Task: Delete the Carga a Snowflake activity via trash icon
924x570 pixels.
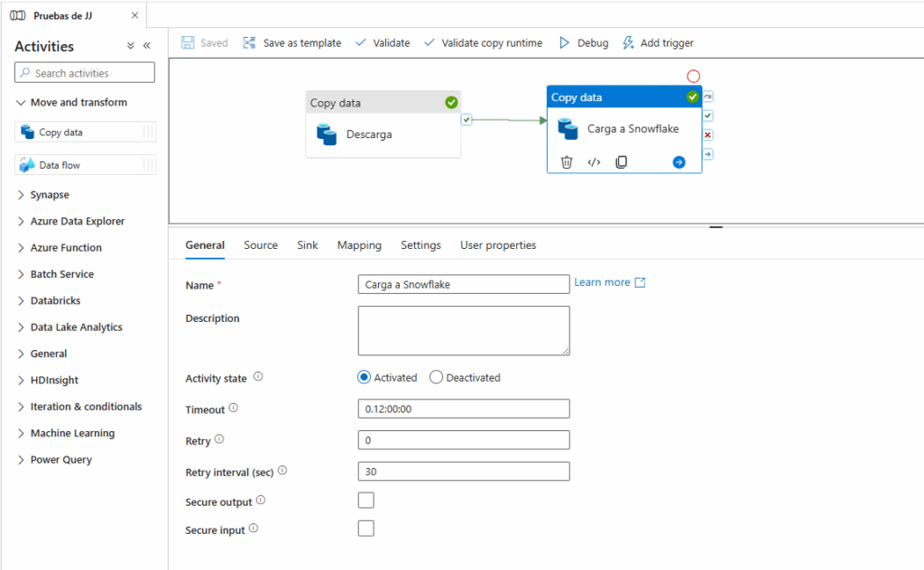Action: pyautogui.click(x=567, y=162)
